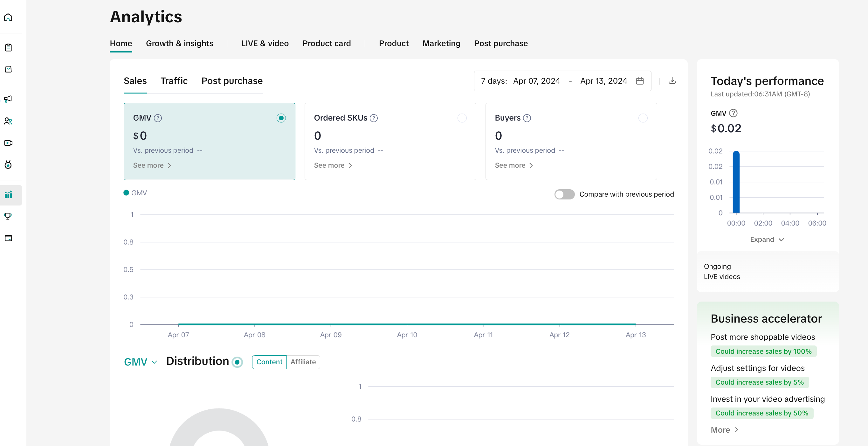The image size is (868, 446).
Task: Open the LIVE video camera sidebar icon
Action: (8, 143)
